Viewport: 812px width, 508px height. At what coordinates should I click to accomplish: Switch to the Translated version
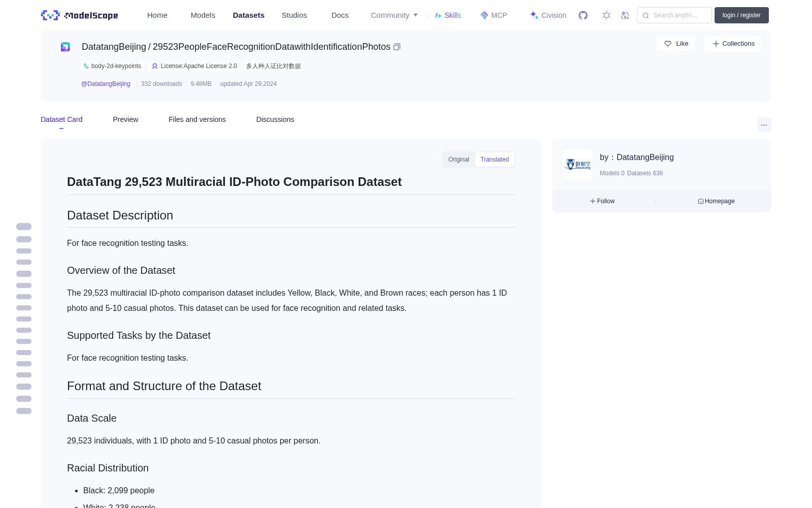(494, 160)
